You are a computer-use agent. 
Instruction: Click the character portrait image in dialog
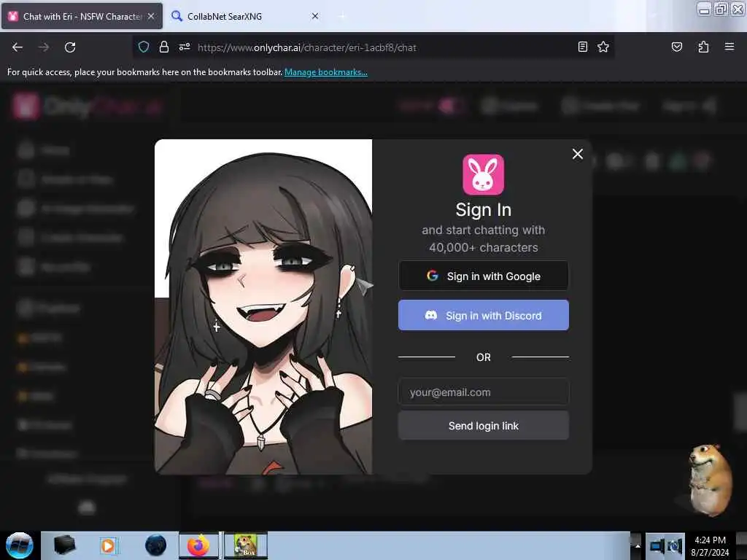tap(263, 307)
